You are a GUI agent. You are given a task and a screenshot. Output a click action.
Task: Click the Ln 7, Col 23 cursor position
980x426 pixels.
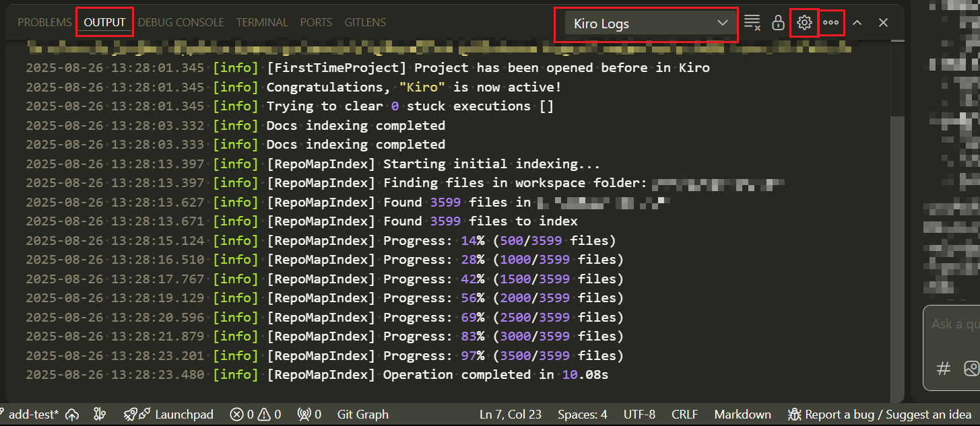coord(511,415)
